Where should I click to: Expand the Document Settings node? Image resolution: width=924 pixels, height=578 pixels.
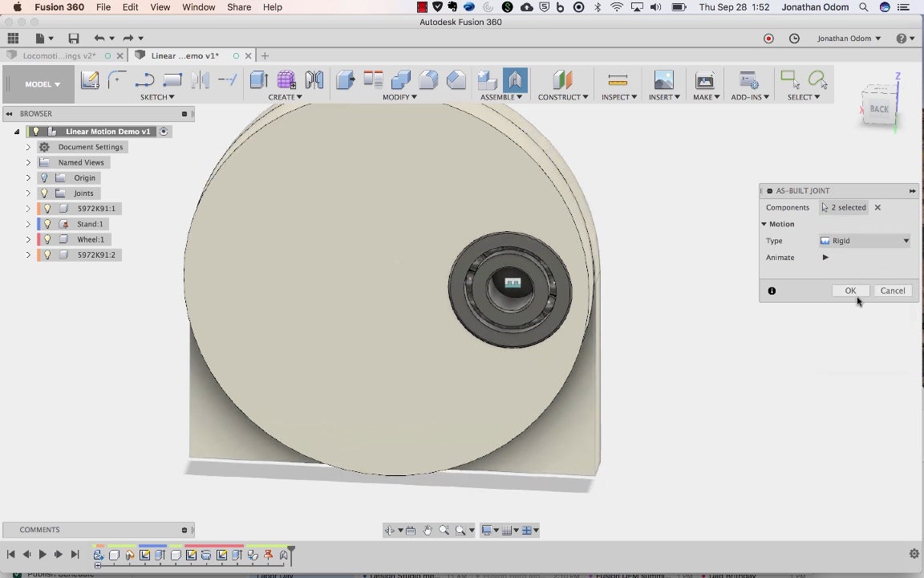click(28, 147)
